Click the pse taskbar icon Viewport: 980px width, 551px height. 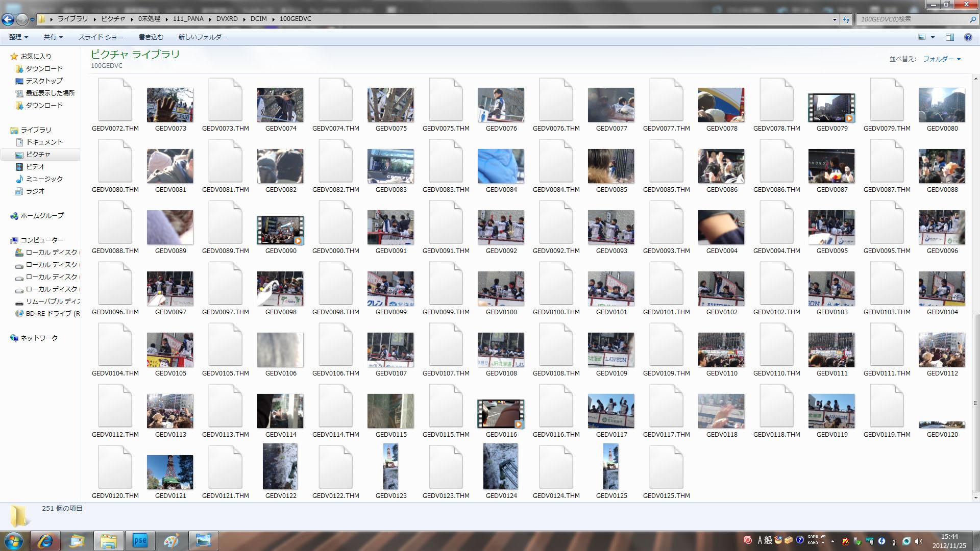[x=140, y=540]
